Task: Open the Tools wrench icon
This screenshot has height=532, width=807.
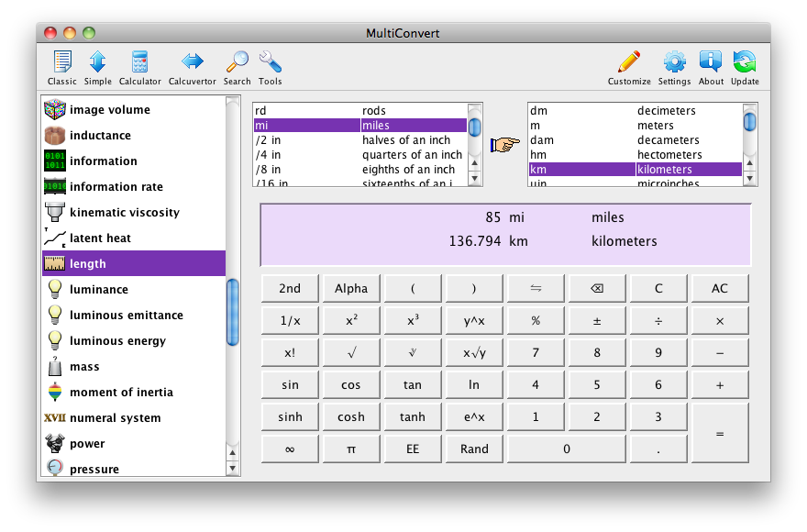Action: [x=270, y=68]
